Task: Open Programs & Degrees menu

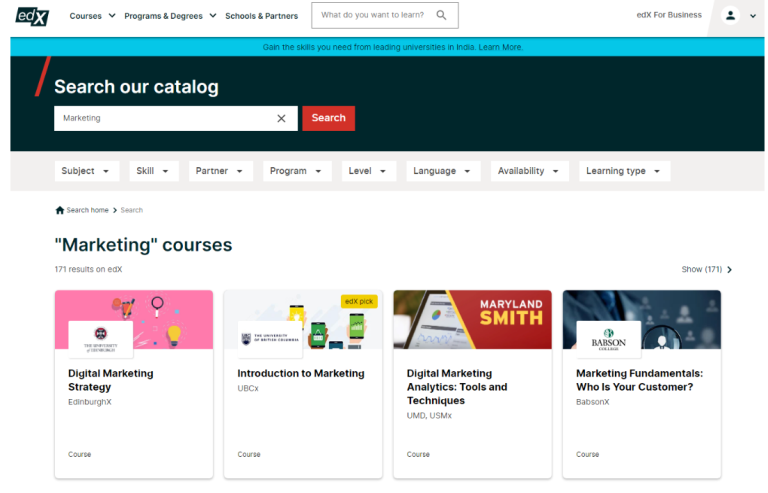Action: tap(169, 16)
